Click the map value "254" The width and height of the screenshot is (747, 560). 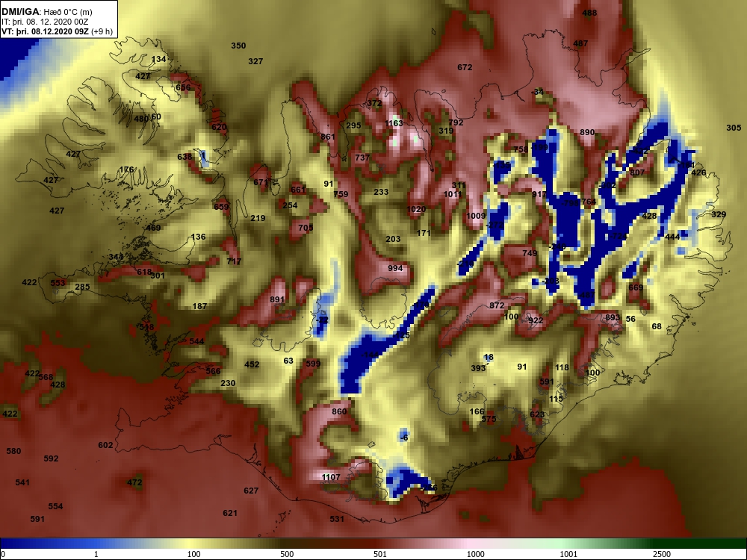(290, 206)
